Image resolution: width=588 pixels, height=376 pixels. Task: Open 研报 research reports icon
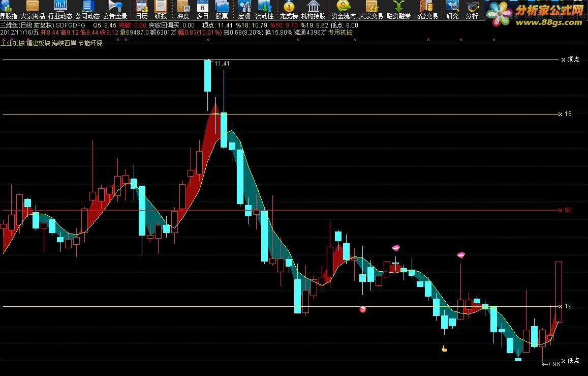[161, 10]
